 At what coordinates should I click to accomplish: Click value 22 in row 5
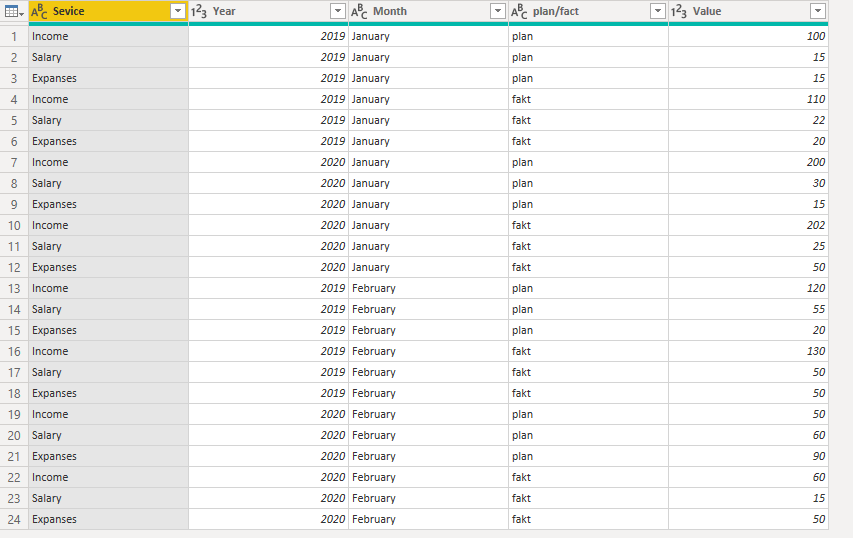pos(748,120)
